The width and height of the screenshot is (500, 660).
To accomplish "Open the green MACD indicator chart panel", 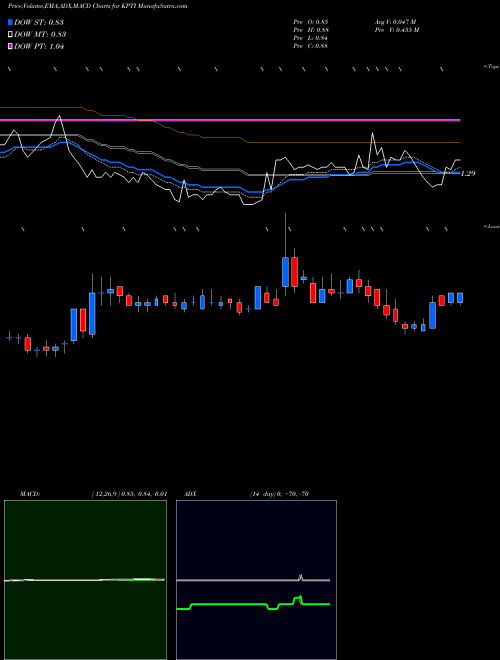I will point(85,580).
